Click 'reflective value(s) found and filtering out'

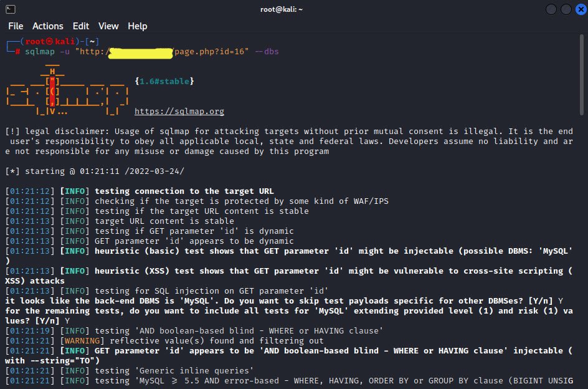[x=216, y=340]
